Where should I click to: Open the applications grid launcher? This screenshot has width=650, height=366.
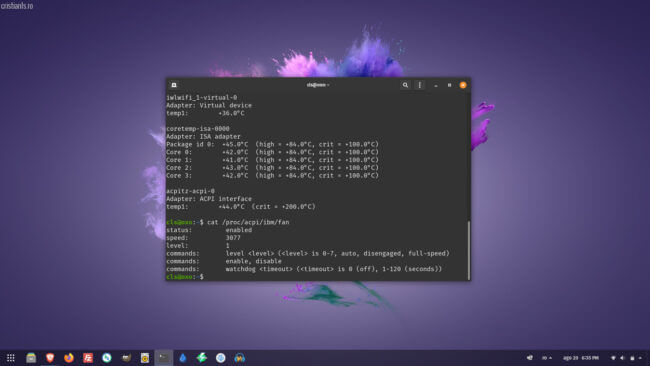point(11,358)
